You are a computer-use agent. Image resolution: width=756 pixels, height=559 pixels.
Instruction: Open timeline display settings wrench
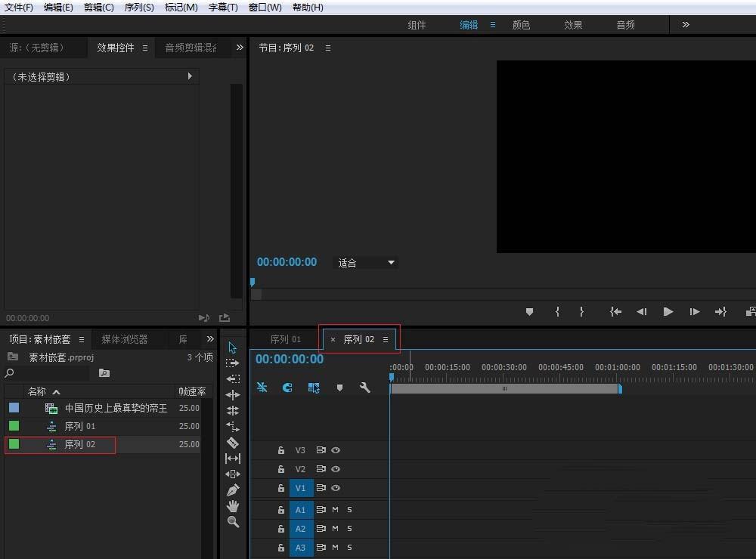pyautogui.click(x=365, y=388)
